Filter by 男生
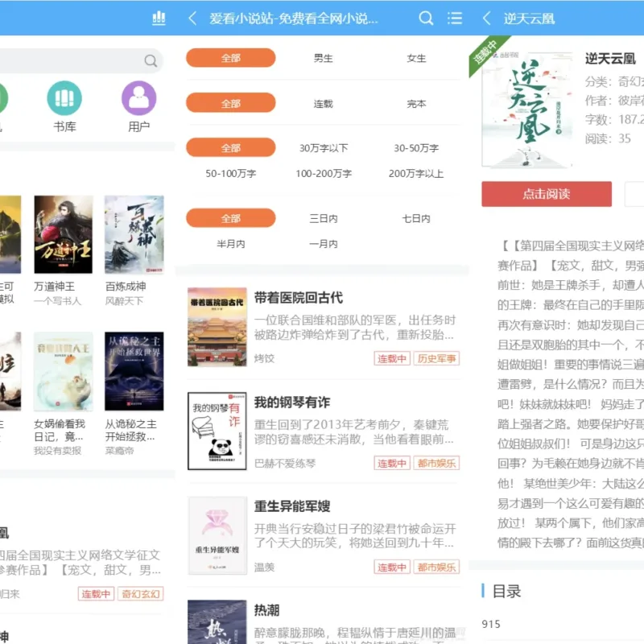Image resolution: width=644 pixels, height=644 pixels. [324, 58]
